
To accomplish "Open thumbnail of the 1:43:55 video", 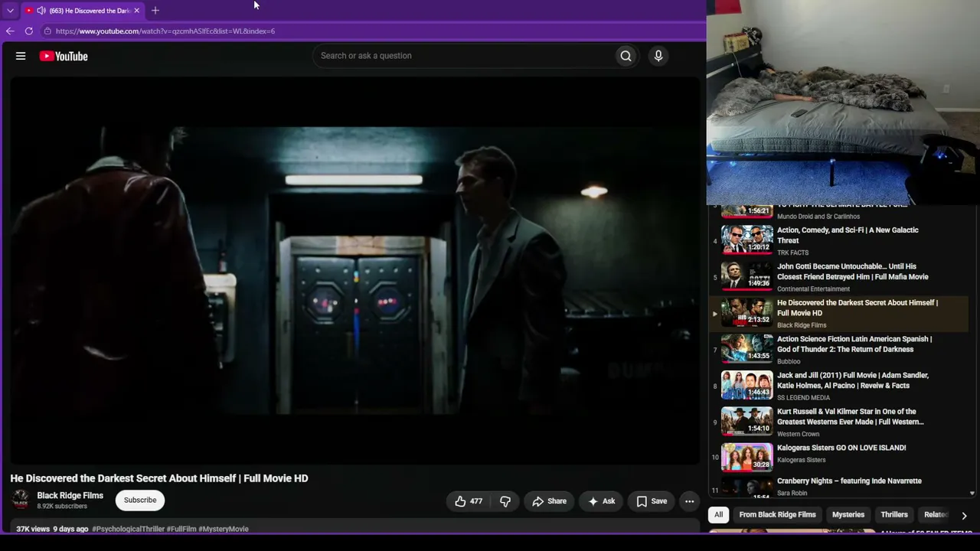I will [747, 348].
